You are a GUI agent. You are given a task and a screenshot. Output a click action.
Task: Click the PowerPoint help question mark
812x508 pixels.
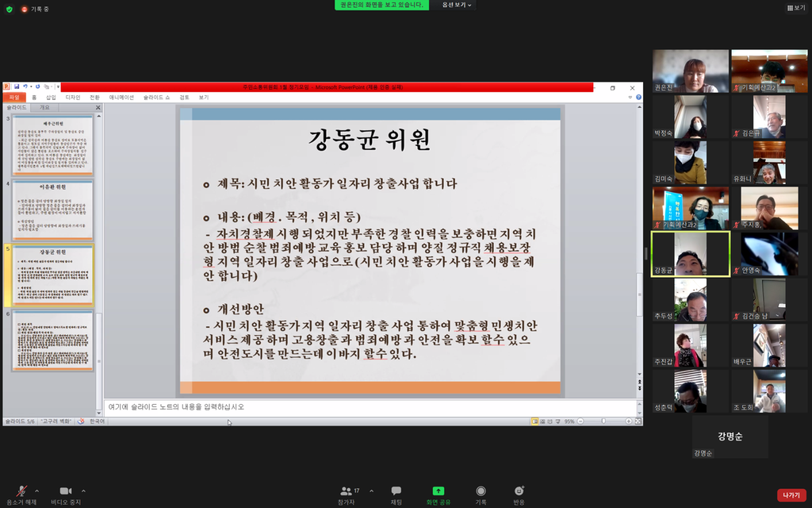coord(638,98)
